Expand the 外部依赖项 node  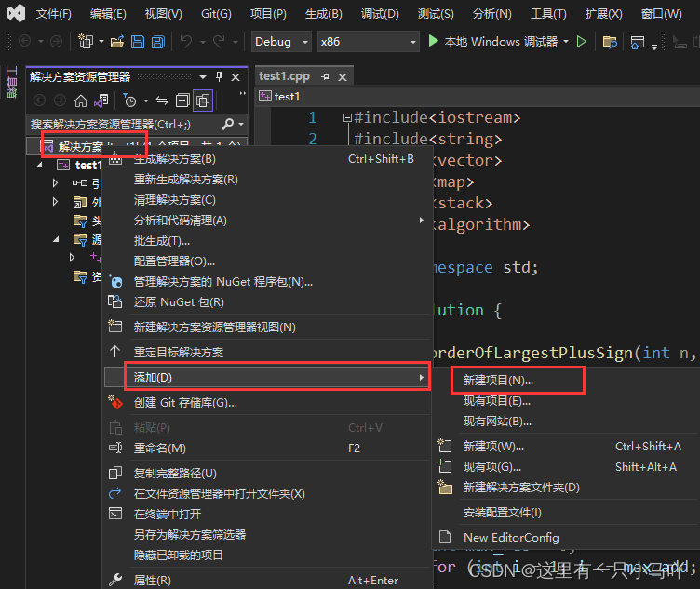click(55, 202)
